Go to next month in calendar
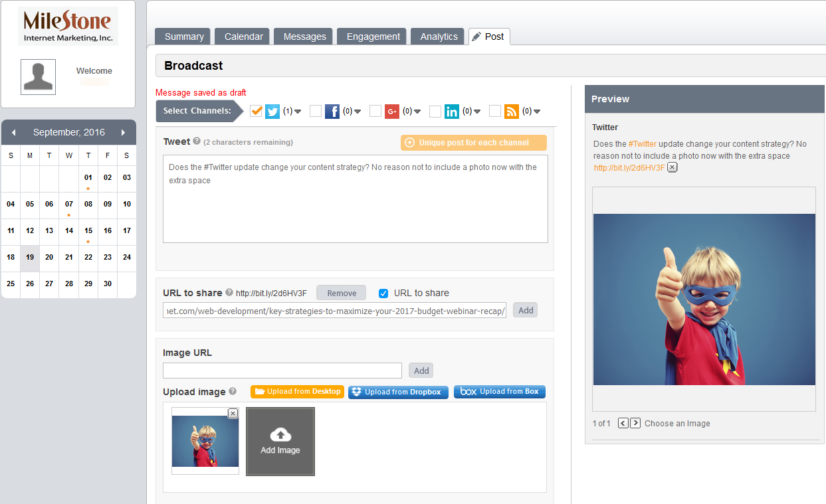 pyautogui.click(x=123, y=133)
